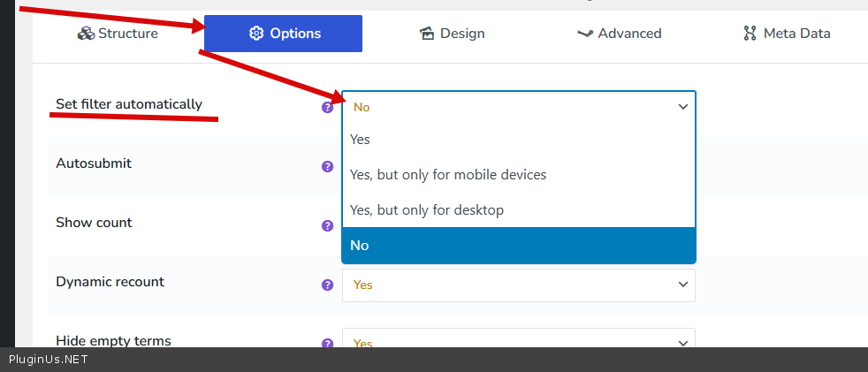868x372 pixels.
Task: Expand the Hide empty terms dropdown
Action: point(518,343)
